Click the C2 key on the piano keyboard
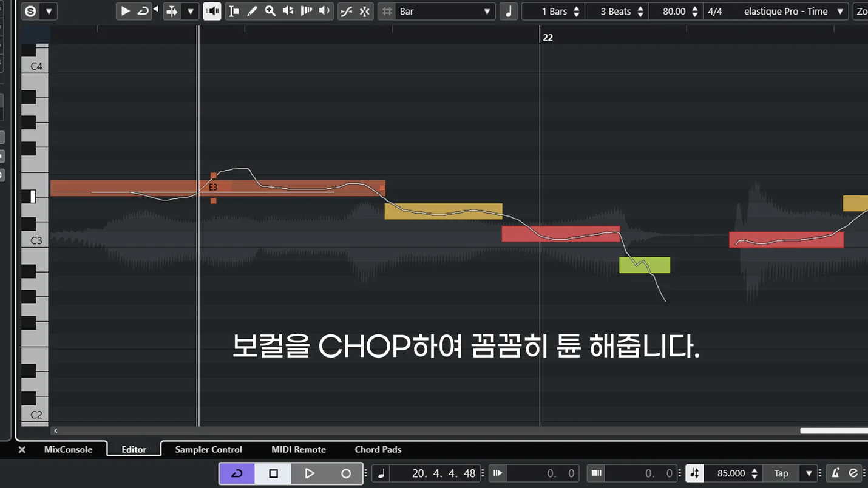This screenshot has height=488, width=868. coord(35,415)
